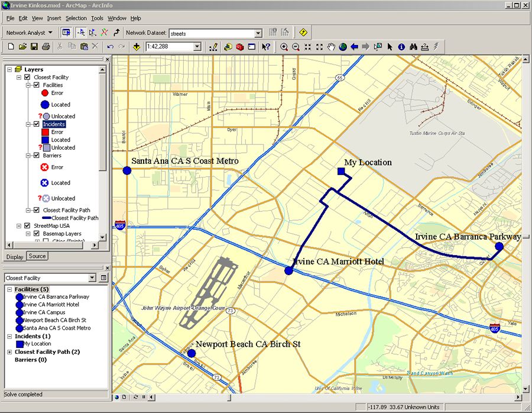Open the Edit menu
The height and width of the screenshot is (413, 532).
point(22,18)
